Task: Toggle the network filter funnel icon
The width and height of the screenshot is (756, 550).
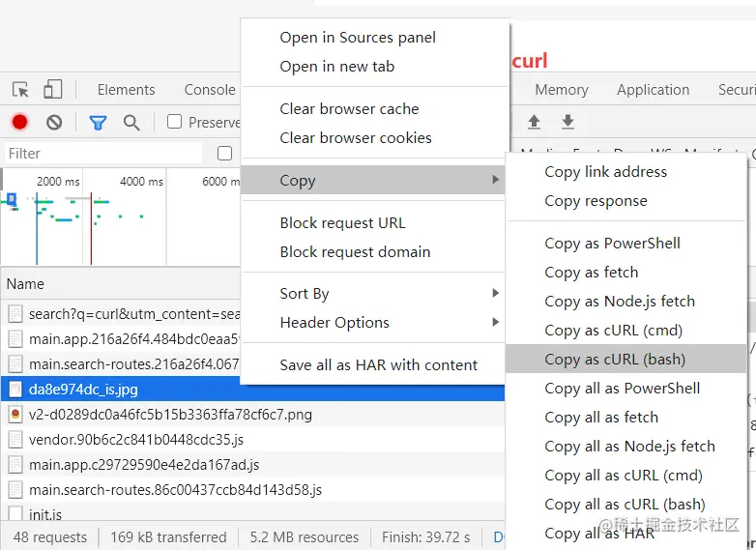Action: tap(98, 123)
